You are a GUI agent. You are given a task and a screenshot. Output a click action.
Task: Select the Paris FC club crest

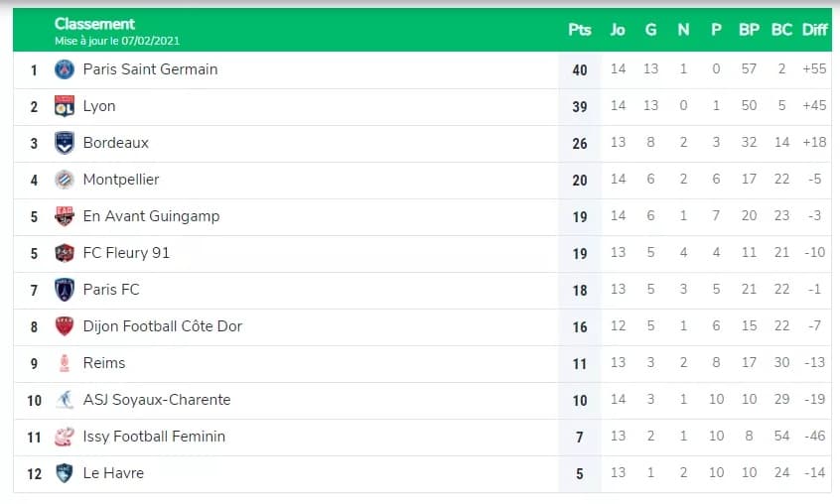coord(65,290)
